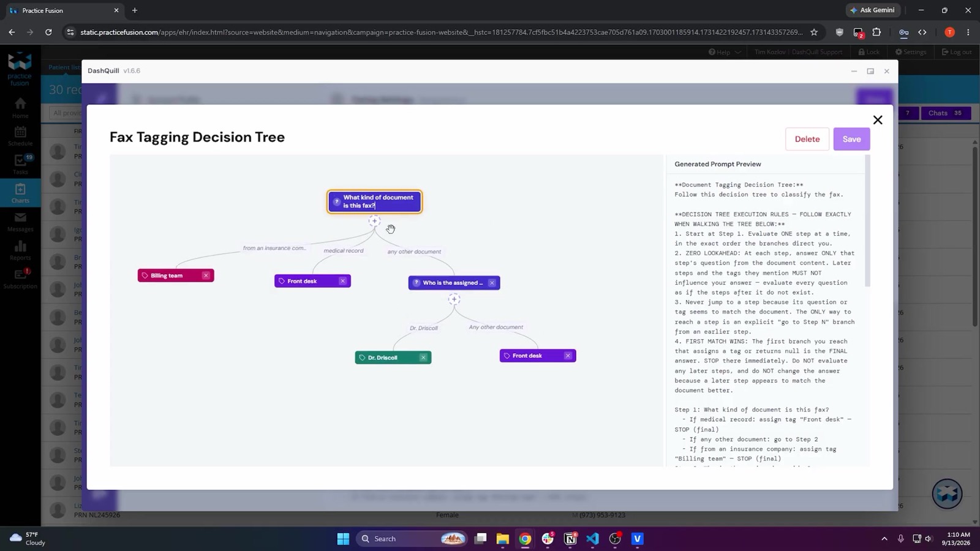Select the 'What kind of document' question node
980x551 pixels.
[x=374, y=201]
